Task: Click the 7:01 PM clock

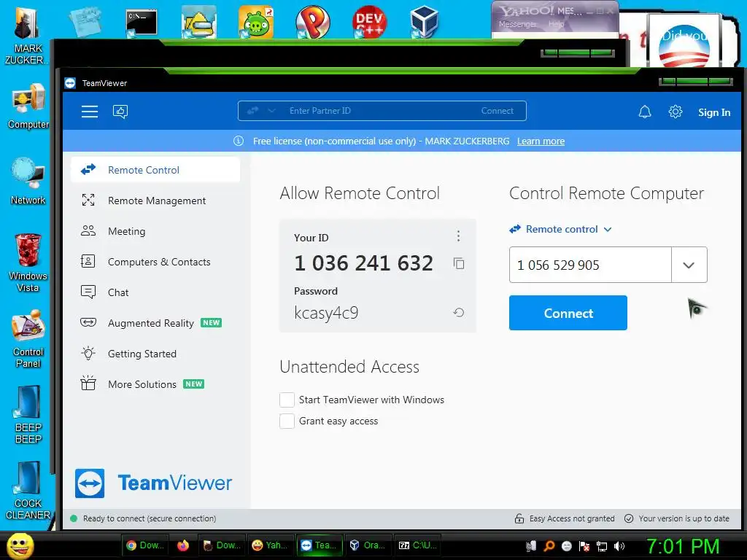Action: click(683, 547)
